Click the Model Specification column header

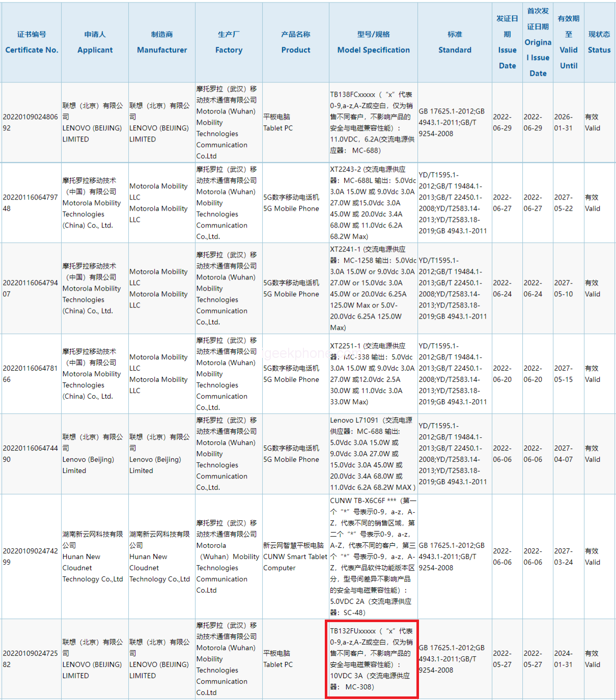pyautogui.click(x=373, y=42)
